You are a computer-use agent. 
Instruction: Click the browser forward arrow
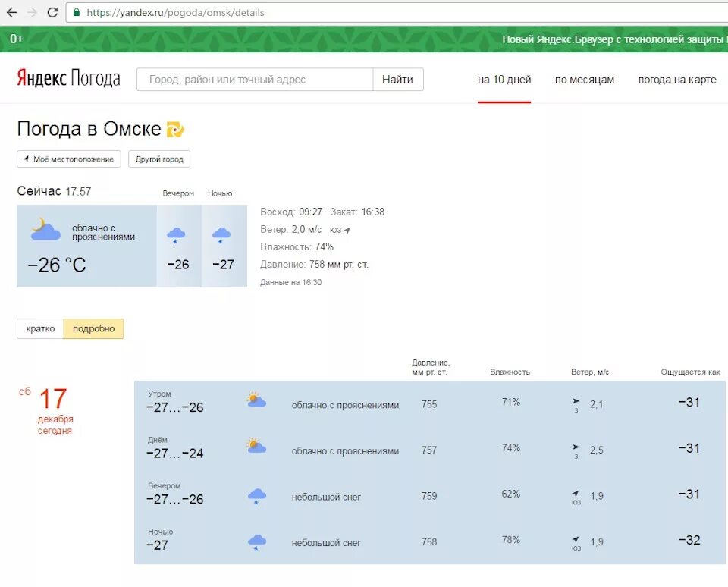pos(32,13)
